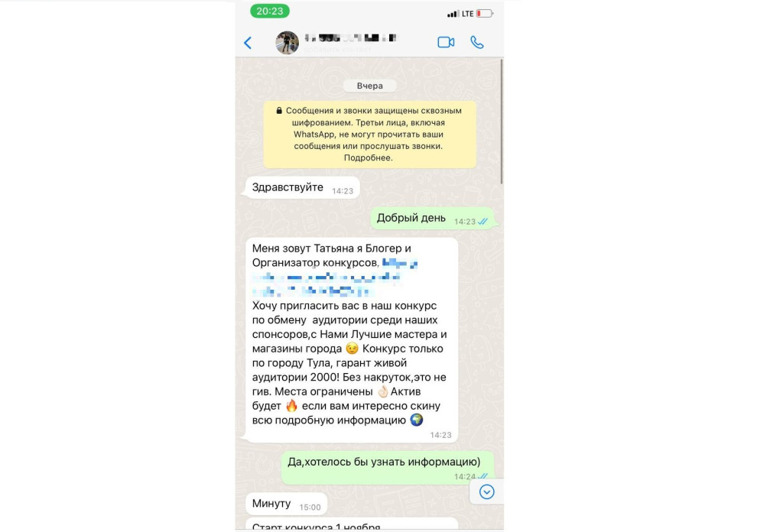Click the chat scrollbar on the right
Screen dimensions: 783x532
[502, 121]
